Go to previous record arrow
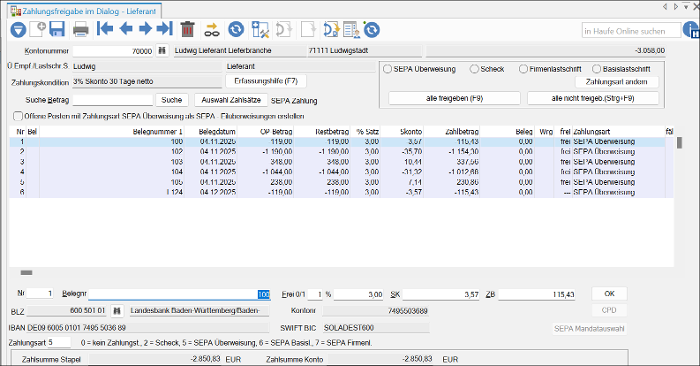 [126, 29]
